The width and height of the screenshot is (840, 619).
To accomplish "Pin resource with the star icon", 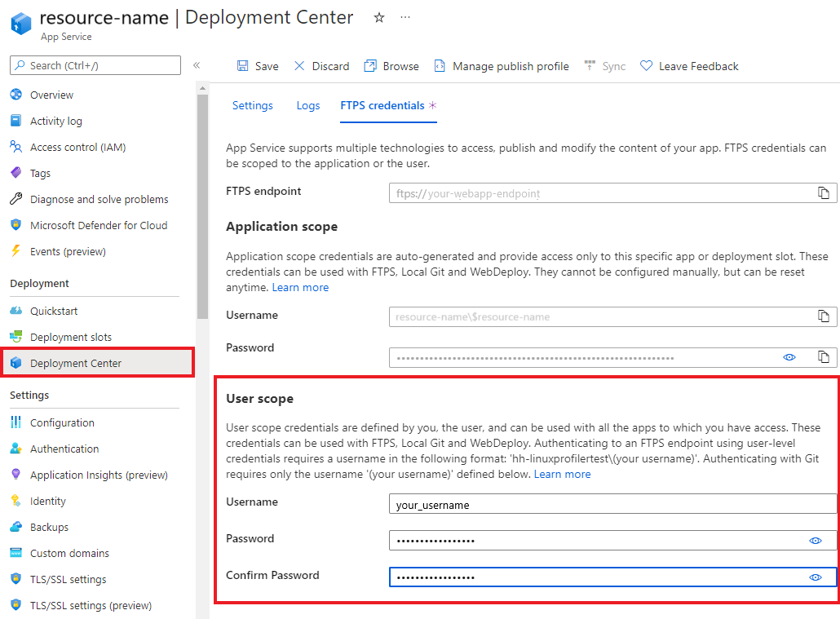I will (378, 18).
